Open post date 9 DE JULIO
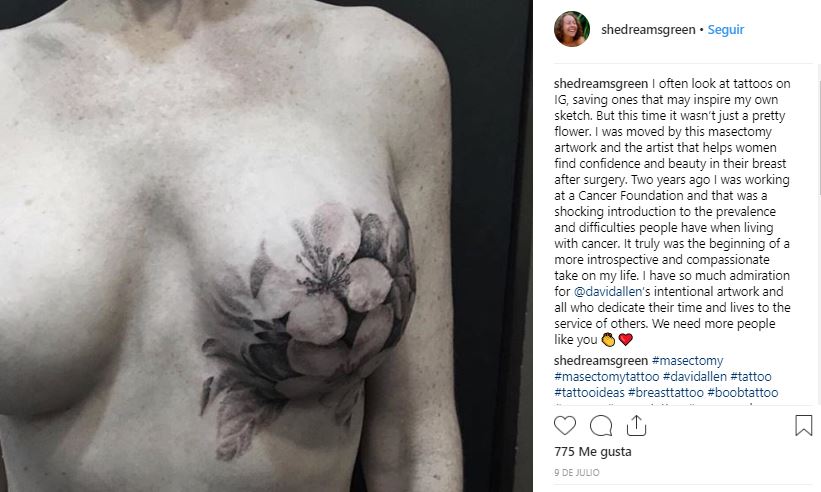Image resolution: width=821 pixels, height=492 pixels. click(576, 473)
